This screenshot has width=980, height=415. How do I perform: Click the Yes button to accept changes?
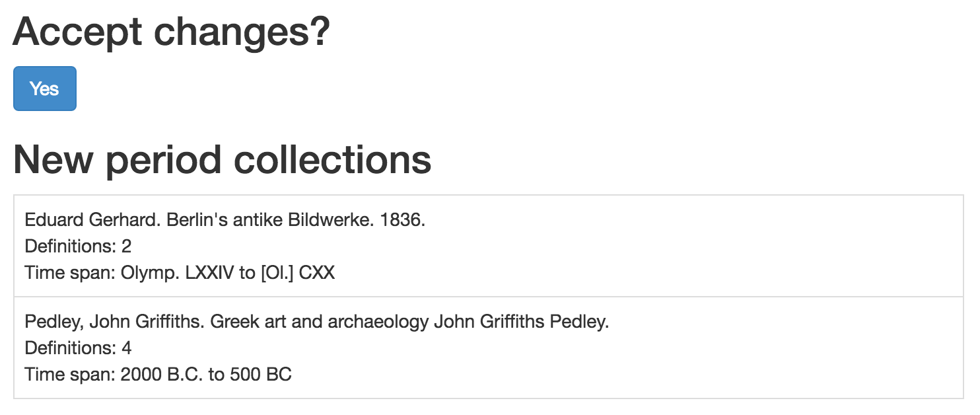pos(44,88)
